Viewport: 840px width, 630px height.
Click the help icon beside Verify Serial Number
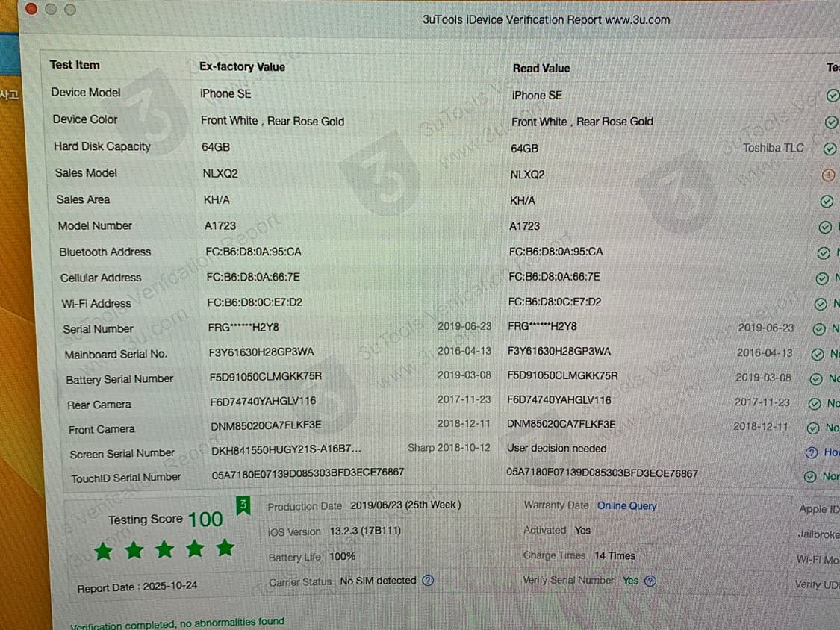[x=650, y=581]
